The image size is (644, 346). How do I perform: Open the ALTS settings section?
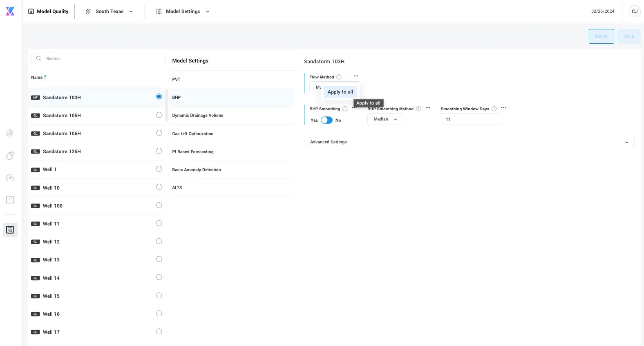[232, 188]
